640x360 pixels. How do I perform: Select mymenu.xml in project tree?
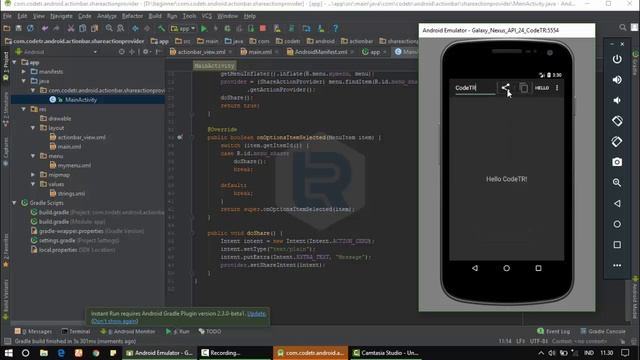[74, 165]
